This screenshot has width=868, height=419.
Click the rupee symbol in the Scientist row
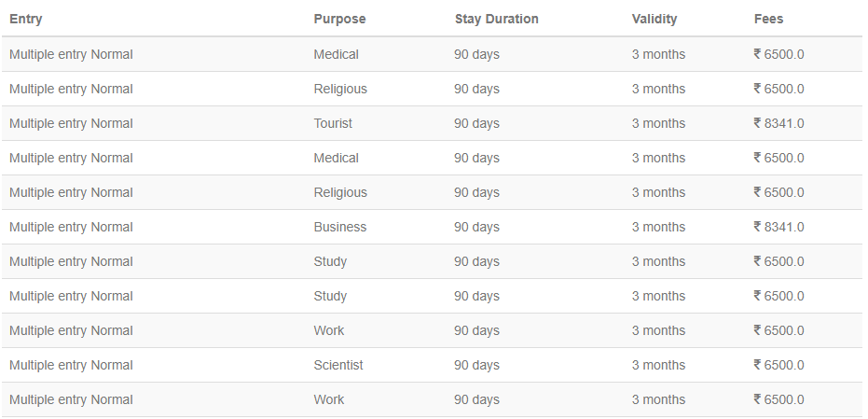click(758, 365)
